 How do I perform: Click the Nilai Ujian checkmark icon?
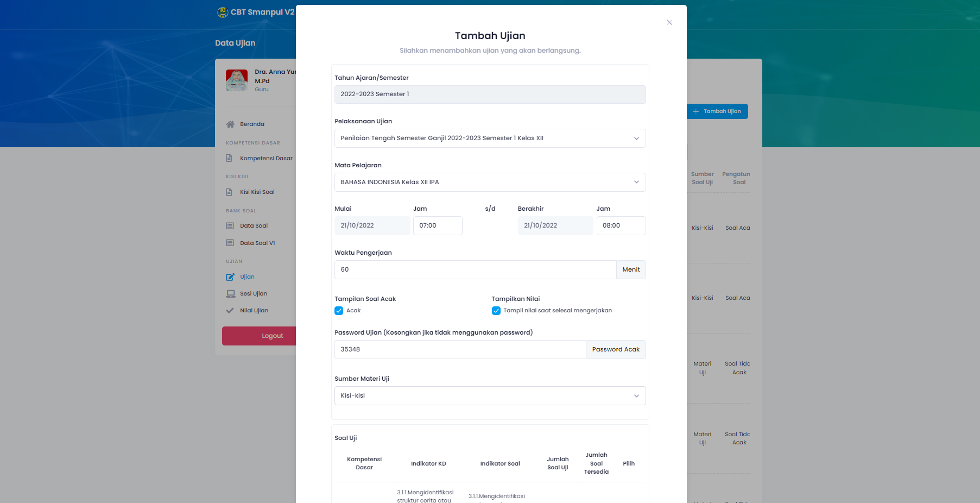(230, 311)
